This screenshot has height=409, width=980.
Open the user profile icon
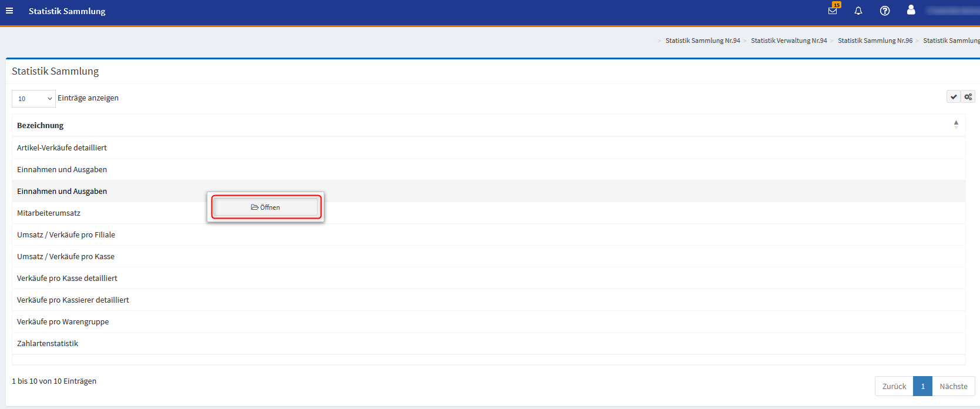point(911,10)
